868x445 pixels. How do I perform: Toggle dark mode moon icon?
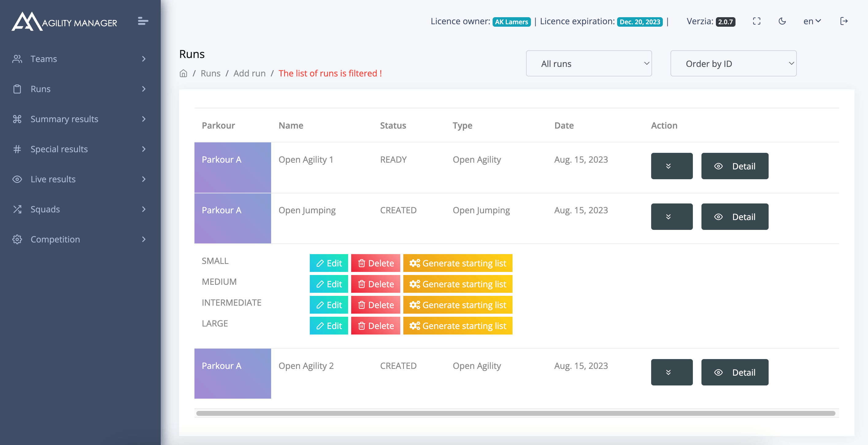[x=782, y=21]
